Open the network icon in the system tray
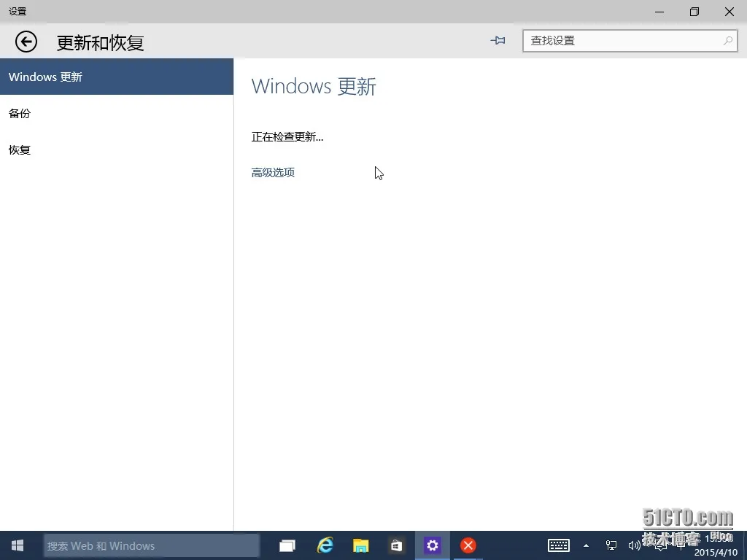This screenshot has width=747, height=560. pos(611,545)
